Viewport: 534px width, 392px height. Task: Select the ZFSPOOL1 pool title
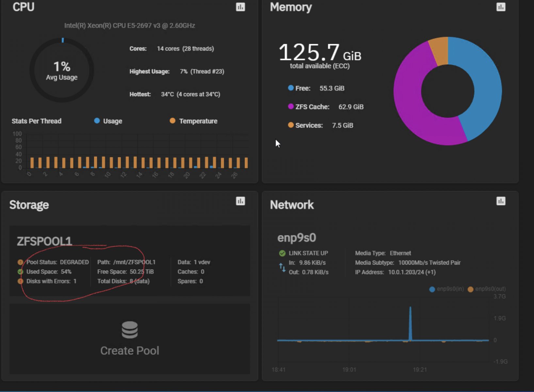(44, 241)
